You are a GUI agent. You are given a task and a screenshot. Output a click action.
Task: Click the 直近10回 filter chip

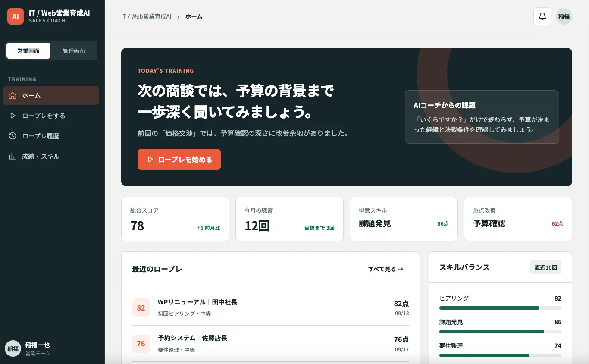pyautogui.click(x=545, y=267)
